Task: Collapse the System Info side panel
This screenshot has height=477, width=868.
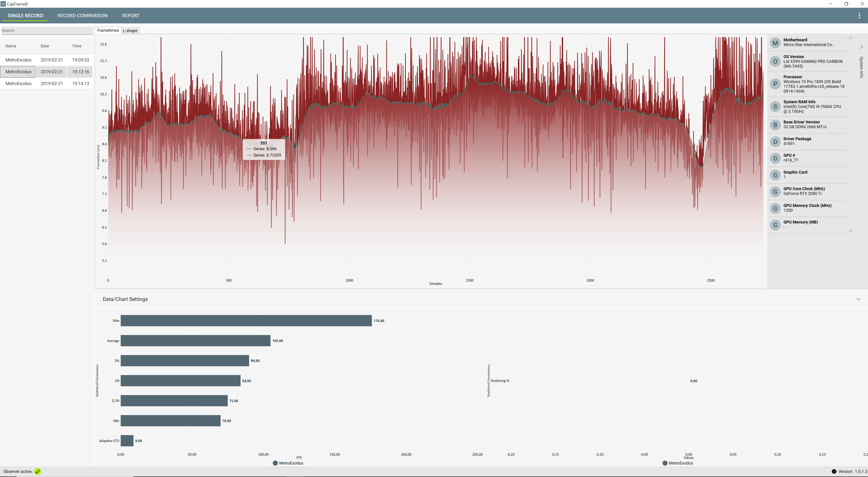Action: coord(861,47)
